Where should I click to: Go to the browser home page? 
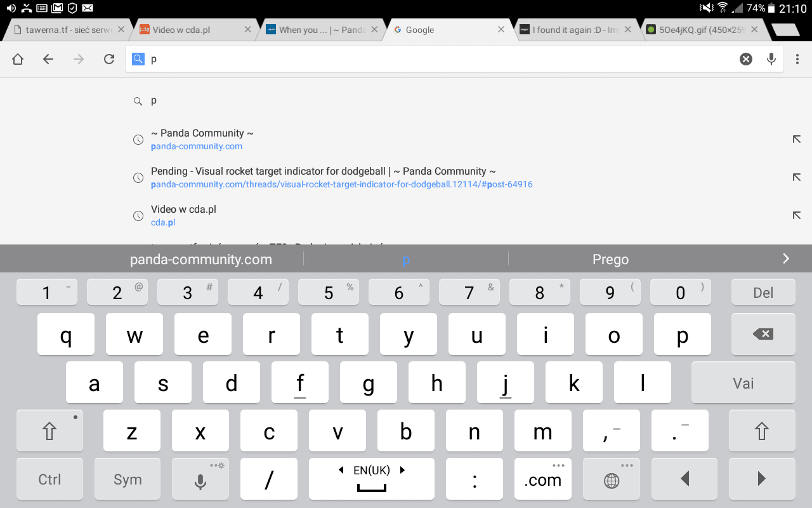point(17,58)
